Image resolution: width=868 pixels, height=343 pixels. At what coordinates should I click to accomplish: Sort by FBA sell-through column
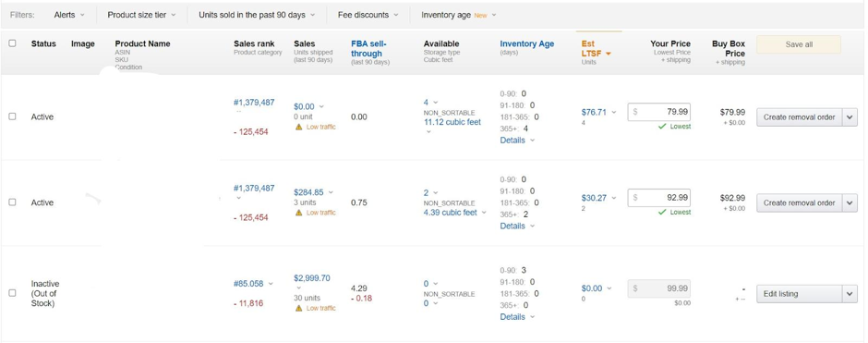[x=368, y=49]
